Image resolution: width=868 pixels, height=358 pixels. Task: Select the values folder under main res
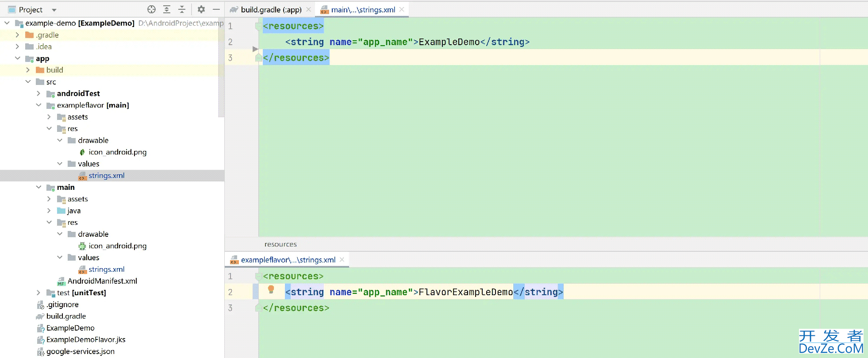coord(88,258)
